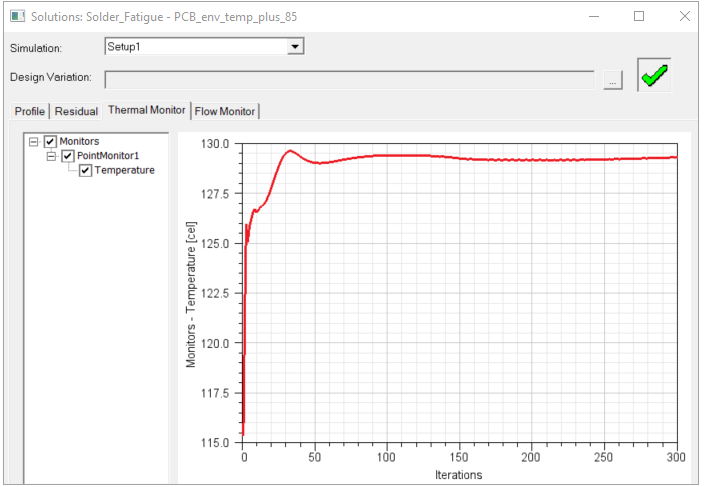Open the Simulation Setup1 dropdown
This screenshot has width=704, height=487.
[x=295, y=46]
